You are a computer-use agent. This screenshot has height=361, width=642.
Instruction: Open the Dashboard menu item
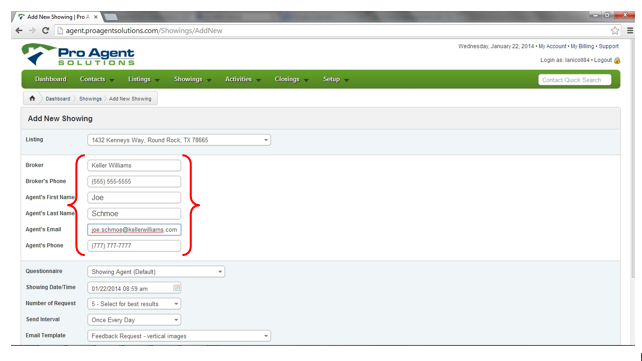tap(51, 79)
